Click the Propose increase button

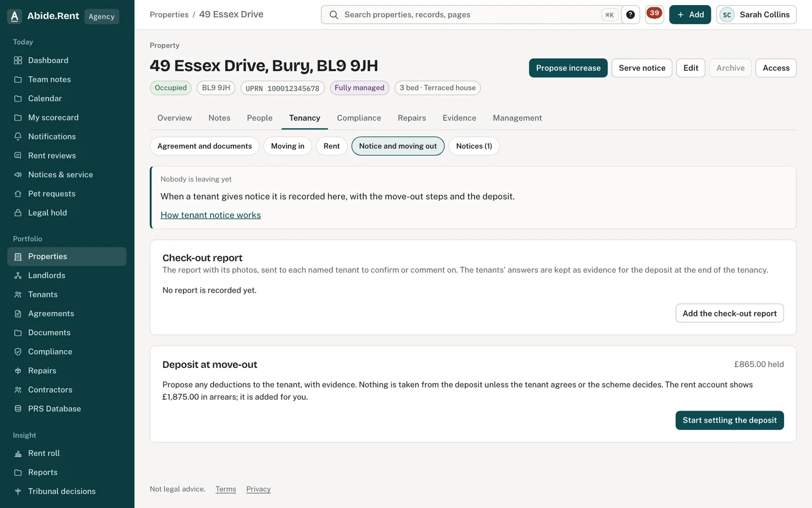568,68
